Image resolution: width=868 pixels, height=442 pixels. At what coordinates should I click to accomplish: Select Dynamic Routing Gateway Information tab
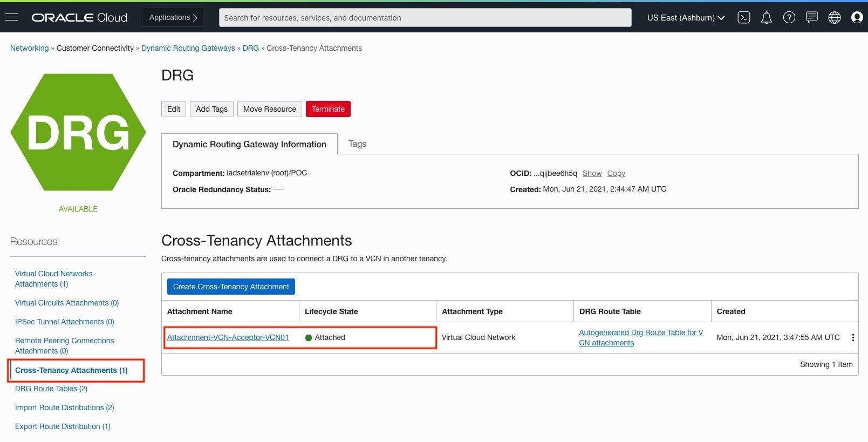(x=250, y=144)
